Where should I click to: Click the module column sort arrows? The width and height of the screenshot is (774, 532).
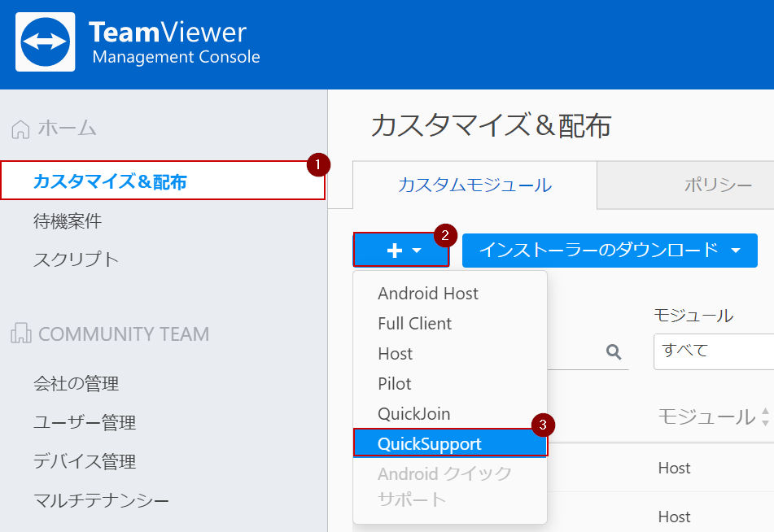point(765,417)
